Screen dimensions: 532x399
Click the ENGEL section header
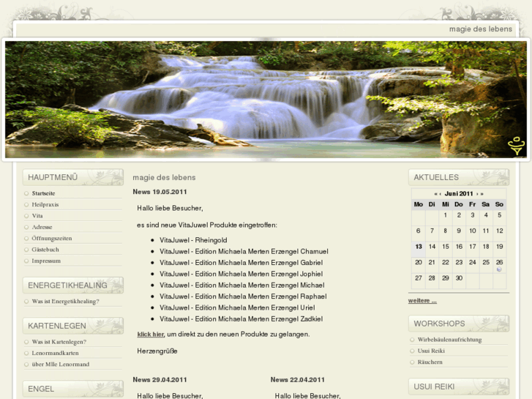73,389
